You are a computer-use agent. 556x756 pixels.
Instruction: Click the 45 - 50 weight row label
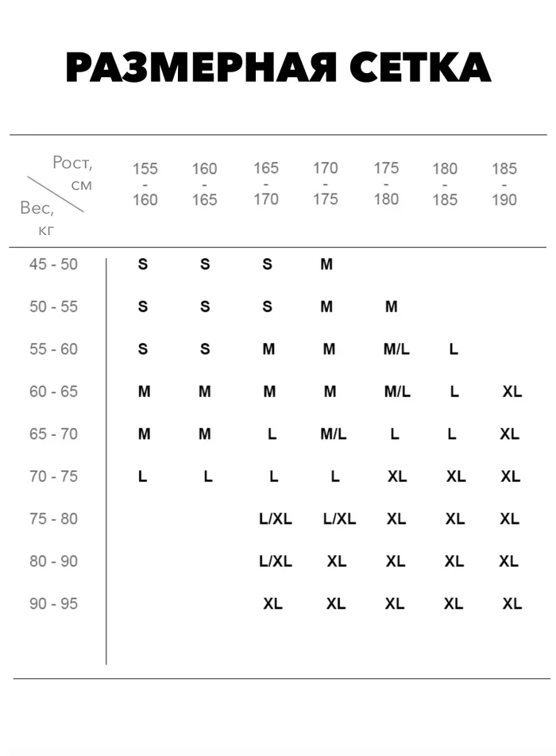[54, 264]
